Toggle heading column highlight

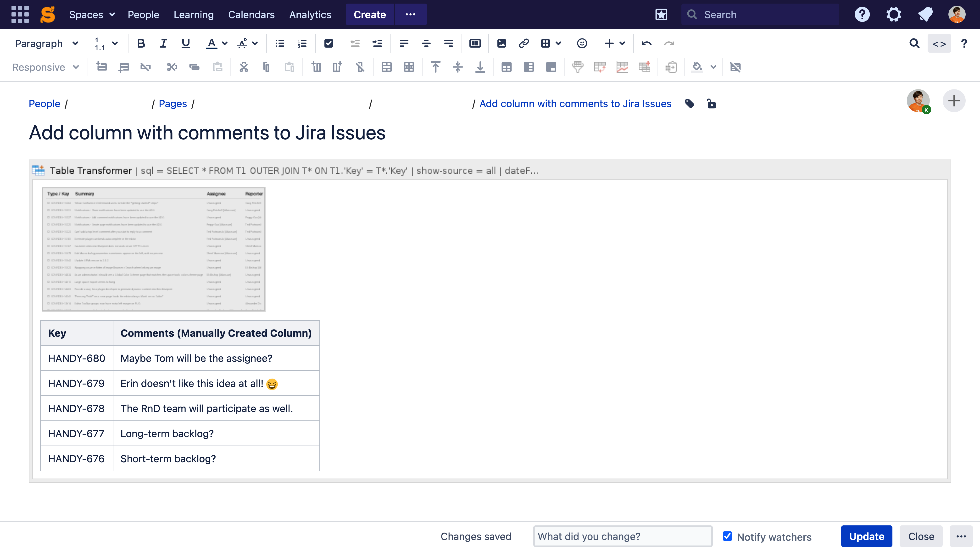[529, 67]
